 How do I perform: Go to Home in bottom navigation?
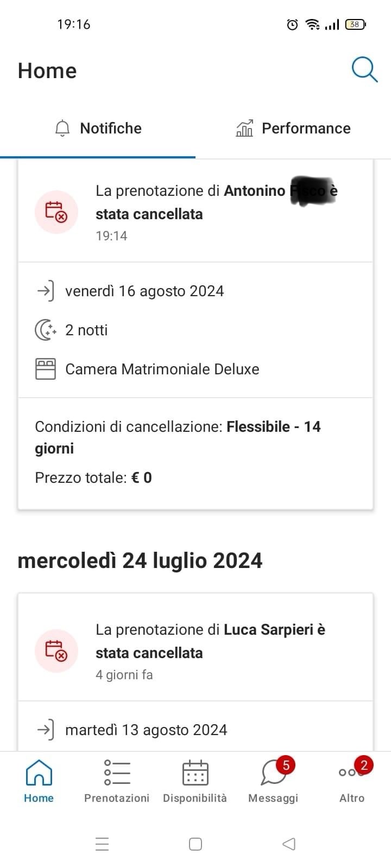coord(39,781)
